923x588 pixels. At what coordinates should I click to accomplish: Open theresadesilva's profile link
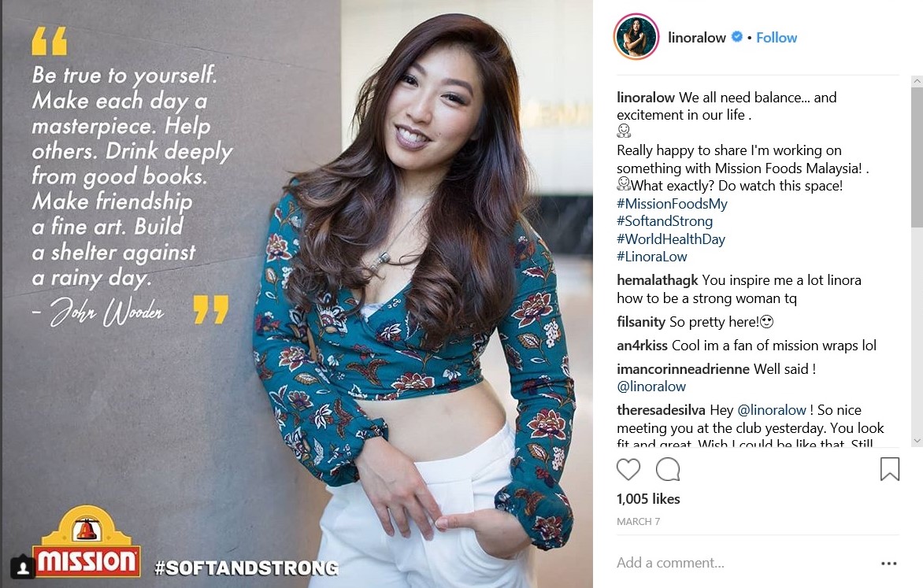click(661, 409)
